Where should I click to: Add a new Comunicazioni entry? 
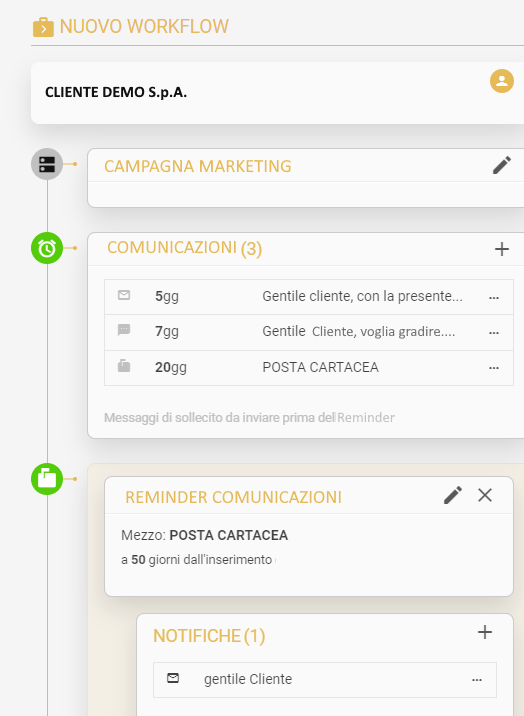coord(502,249)
